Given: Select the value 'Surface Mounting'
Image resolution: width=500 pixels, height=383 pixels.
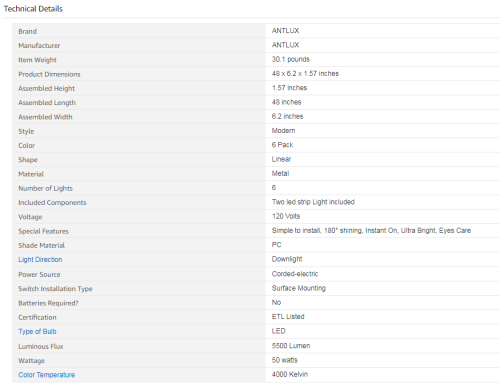Looking at the screenshot, I should point(299,288).
